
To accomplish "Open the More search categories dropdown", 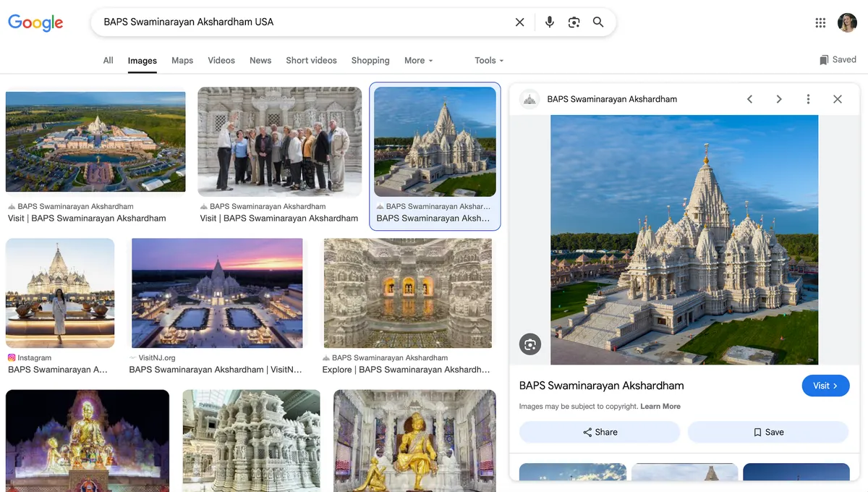I will [418, 60].
